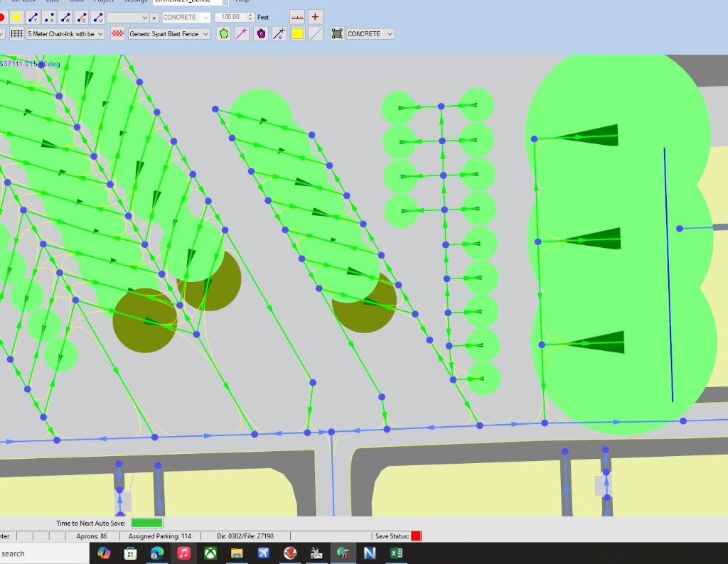The image size is (728, 564).
Task: Open Excel from the Windows taskbar
Action: [396, 553]
